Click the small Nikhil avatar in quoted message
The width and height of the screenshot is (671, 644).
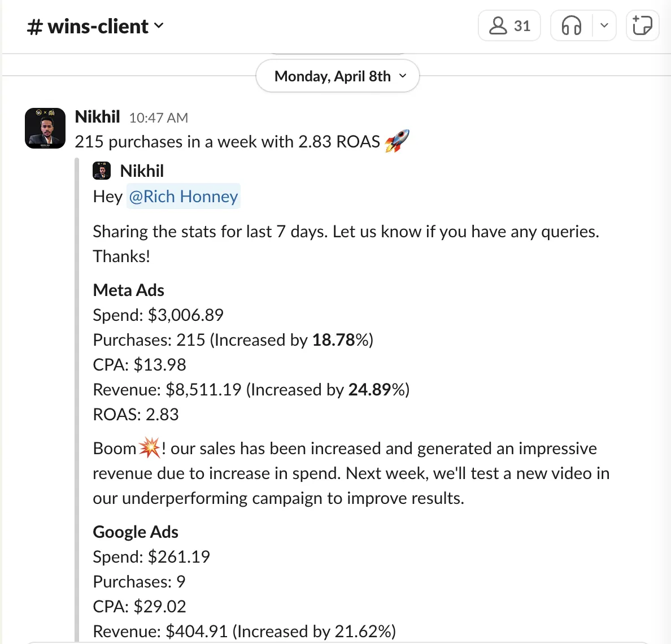102,171
